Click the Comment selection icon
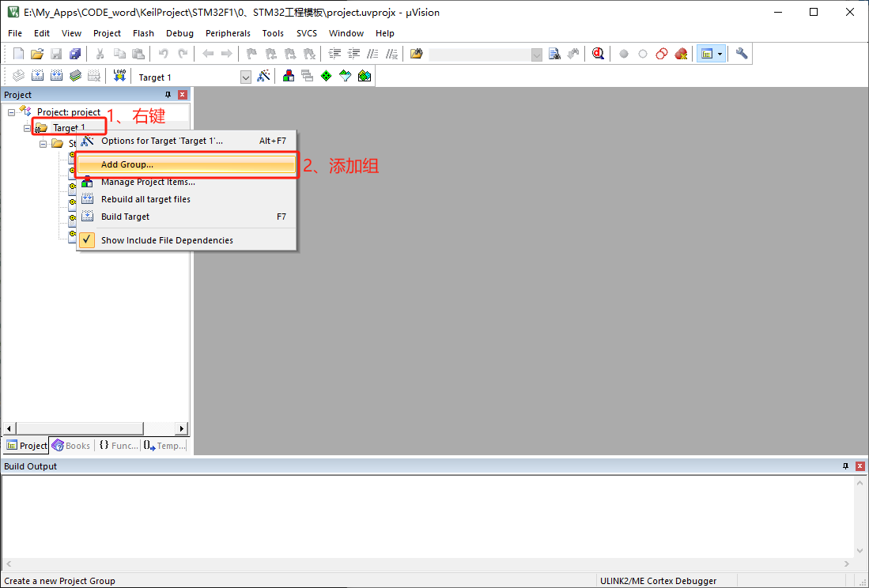The width and height of the screenshot is (869, 588). point(373,54)
